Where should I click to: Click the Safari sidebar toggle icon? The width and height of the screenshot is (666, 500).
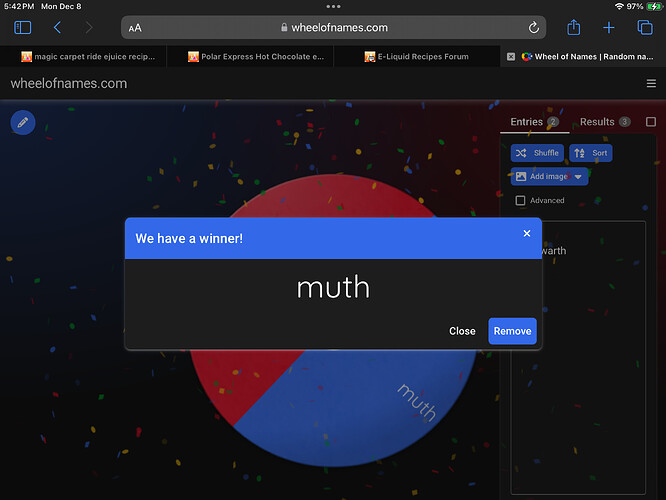click(x=22, y=28)
